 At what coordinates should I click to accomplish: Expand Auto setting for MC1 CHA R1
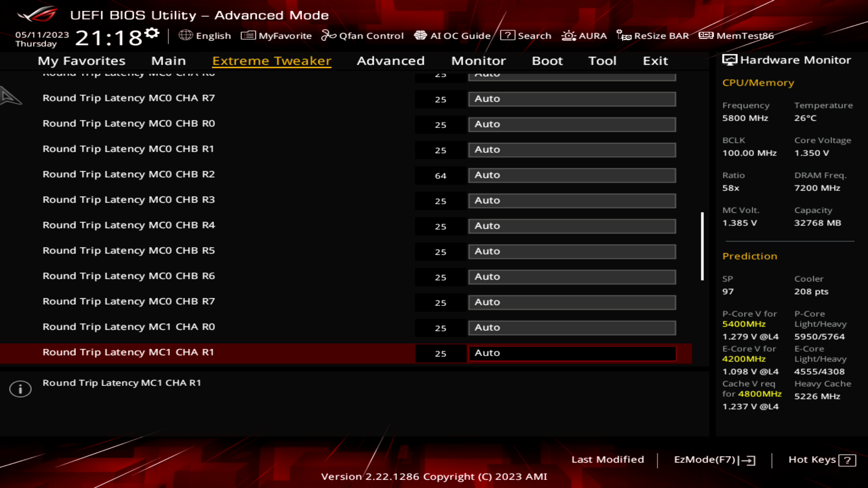pos(572,353)
